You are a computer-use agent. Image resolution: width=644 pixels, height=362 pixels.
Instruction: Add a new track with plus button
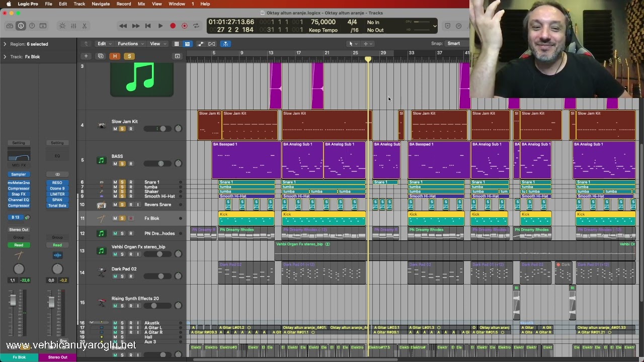(x=86, y=56)
